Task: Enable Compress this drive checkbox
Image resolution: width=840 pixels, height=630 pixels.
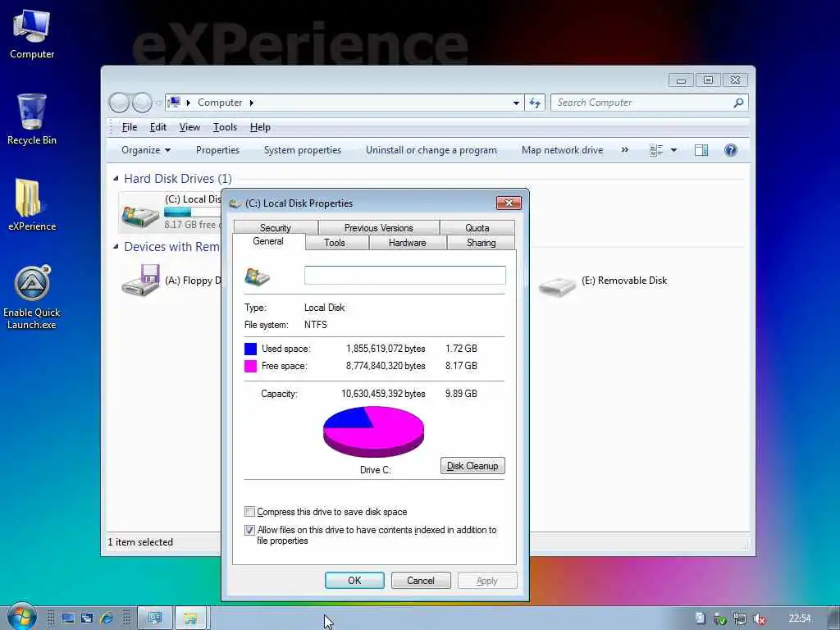Action: 249,512
